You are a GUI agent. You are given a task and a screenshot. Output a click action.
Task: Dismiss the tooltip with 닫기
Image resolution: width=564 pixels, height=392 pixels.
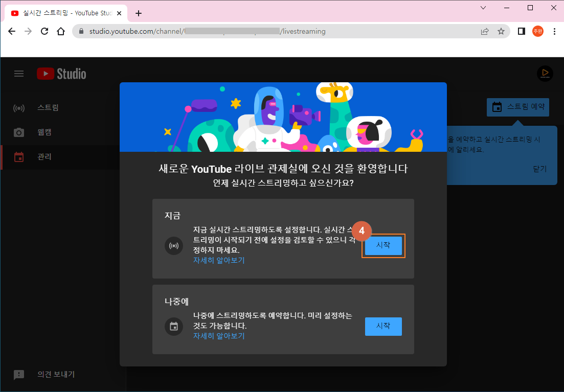(539, 169)
